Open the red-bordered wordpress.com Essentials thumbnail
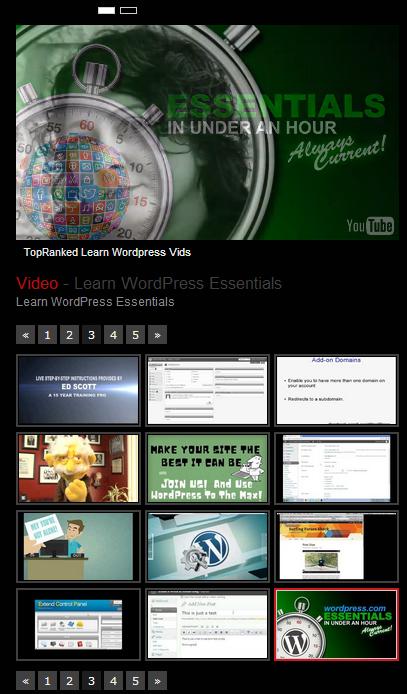This screenshot has height=694, width=407. coord(336,625)
